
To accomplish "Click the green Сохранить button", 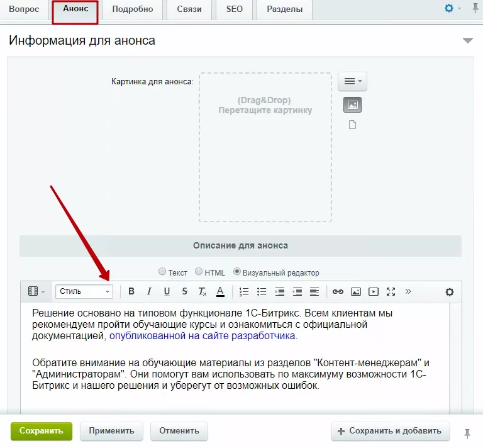I will point(42,431).
